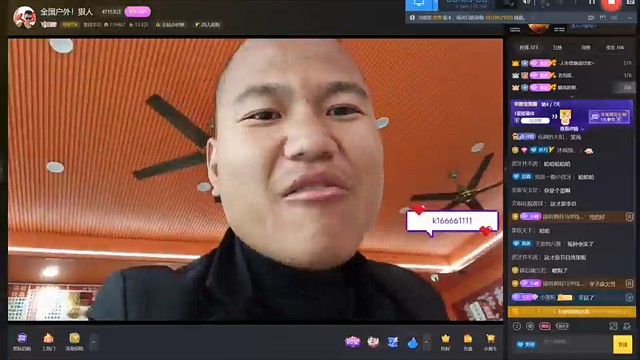
Task: Open the yellow upgrade link in recorder notice
Action: click(499, 18)
